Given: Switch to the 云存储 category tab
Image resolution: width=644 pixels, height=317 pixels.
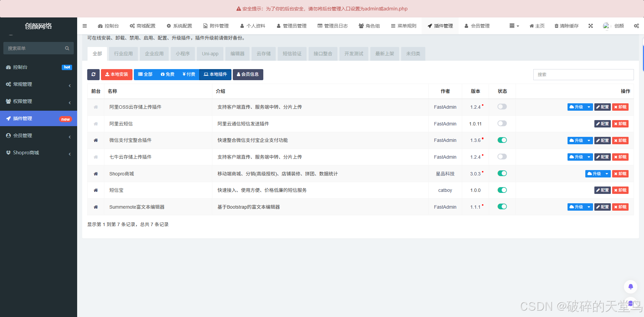Looking at the screenshot, I should tap(263, 54).
